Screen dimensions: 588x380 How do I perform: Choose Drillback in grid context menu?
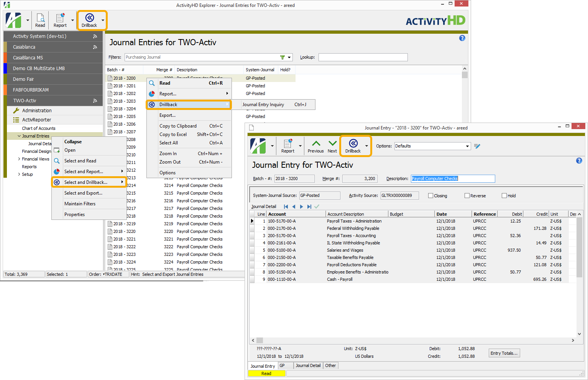[189, 105]
